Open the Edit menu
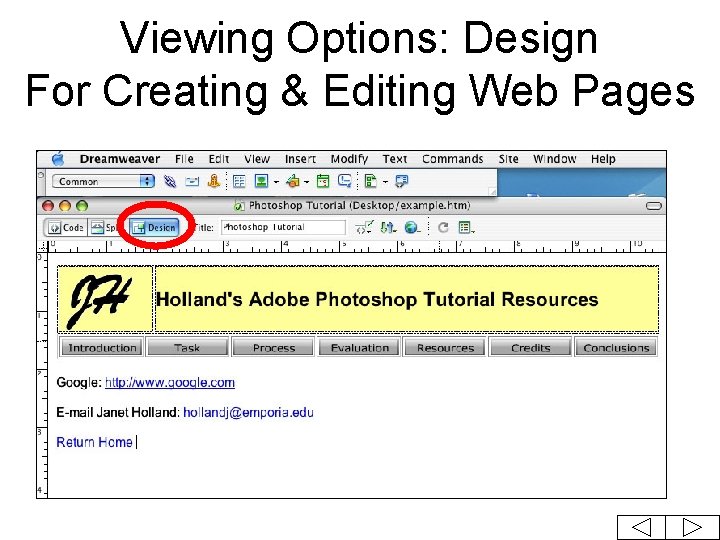The width and height of the screenshot is (720, 540). pos(219,159)
